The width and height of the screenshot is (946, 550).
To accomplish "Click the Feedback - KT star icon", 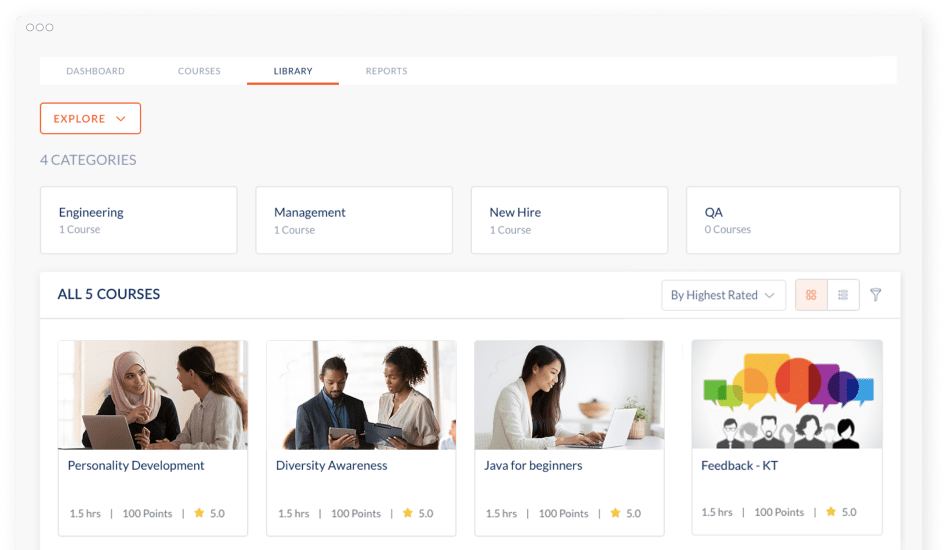I will click(831, 512).
